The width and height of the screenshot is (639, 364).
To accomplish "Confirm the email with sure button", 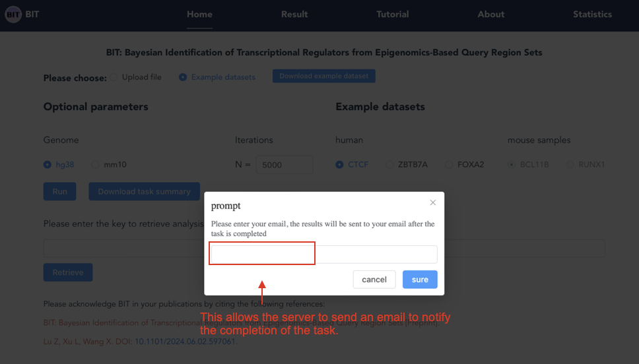I will pyautogui.click(x=420, y=280).
